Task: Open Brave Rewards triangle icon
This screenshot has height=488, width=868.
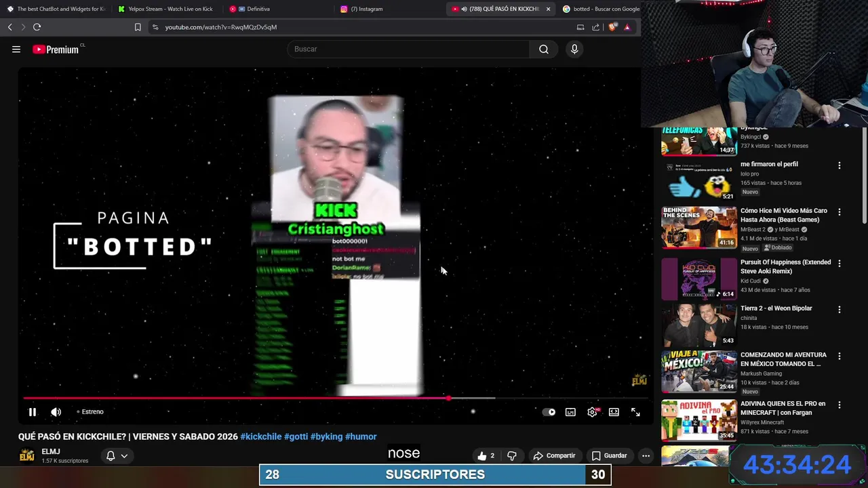Action: (x=627, y=27)
